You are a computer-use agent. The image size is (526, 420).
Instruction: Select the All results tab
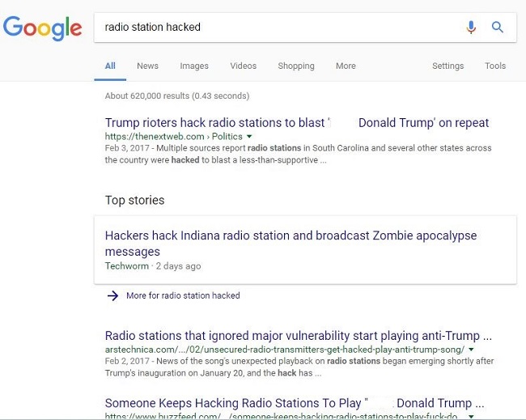click(x=110, y=66)
